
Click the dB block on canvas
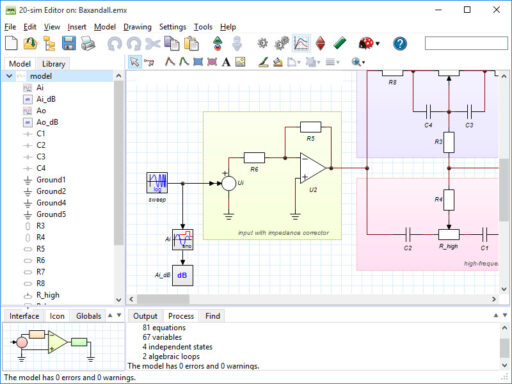[x=182, y=275]
